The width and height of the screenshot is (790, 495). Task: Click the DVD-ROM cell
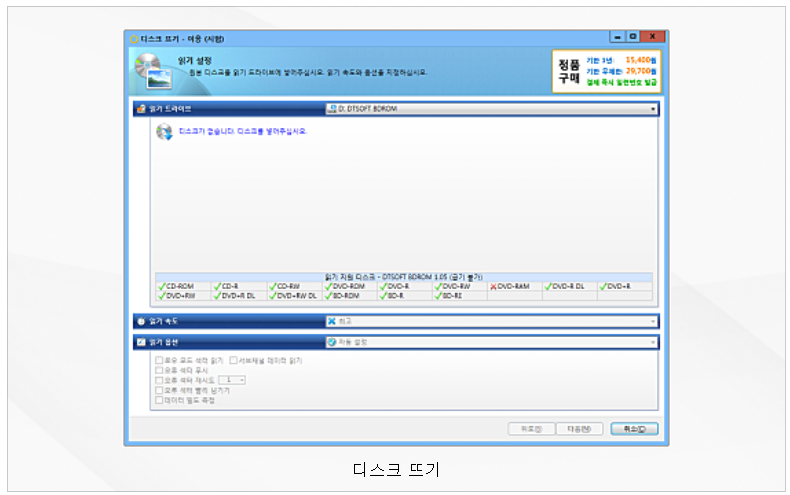coord(349,286)
